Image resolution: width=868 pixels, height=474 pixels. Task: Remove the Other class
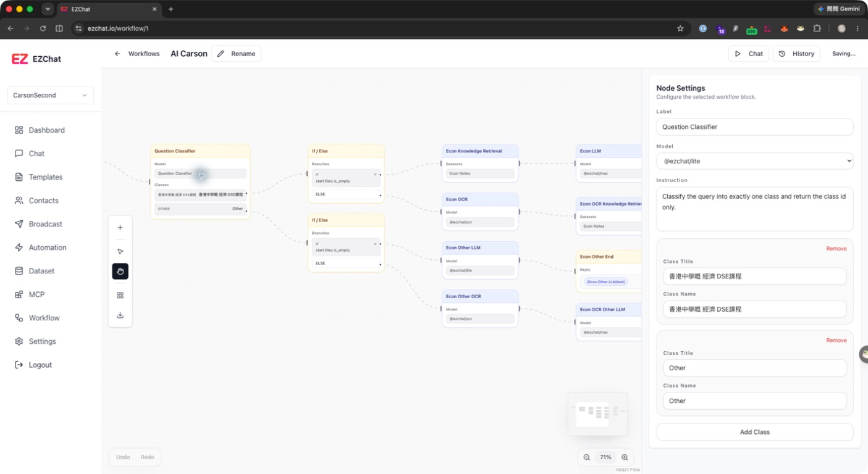(x=836, y=340)
